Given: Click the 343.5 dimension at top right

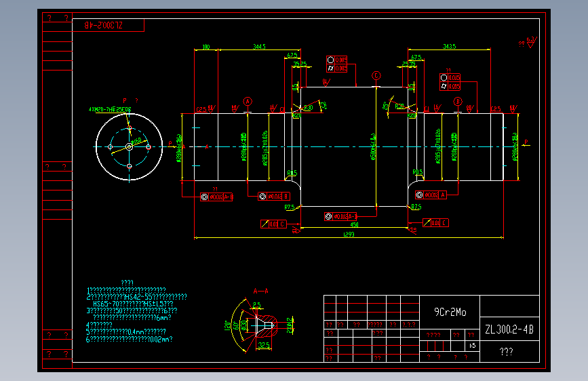Looking at the screenshot, I should coord(449,47).
